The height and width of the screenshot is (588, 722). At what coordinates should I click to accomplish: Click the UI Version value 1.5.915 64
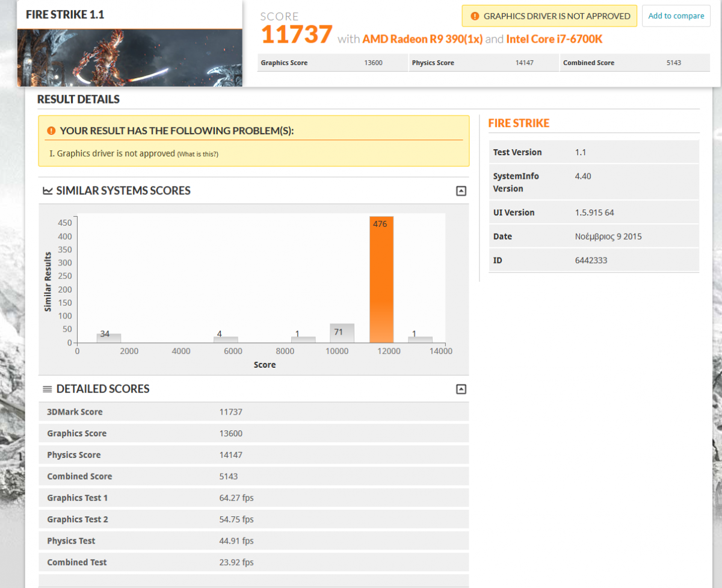[594, 212]
